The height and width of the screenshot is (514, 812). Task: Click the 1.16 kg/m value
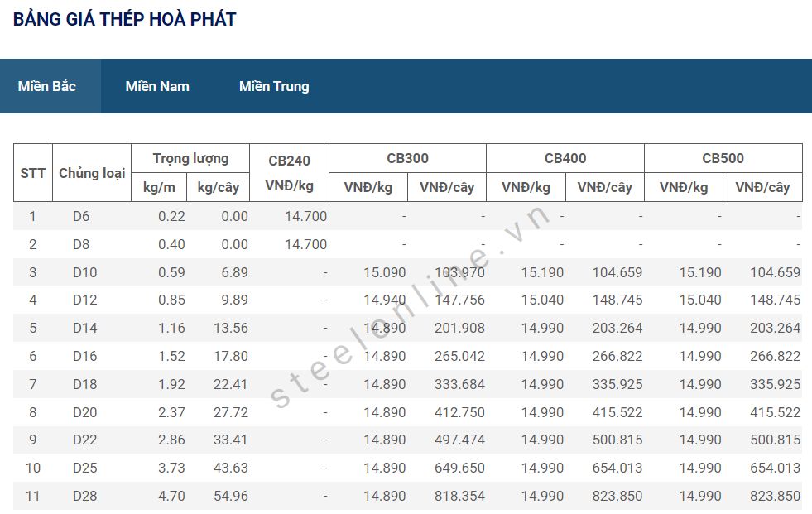tap(171, 328)
